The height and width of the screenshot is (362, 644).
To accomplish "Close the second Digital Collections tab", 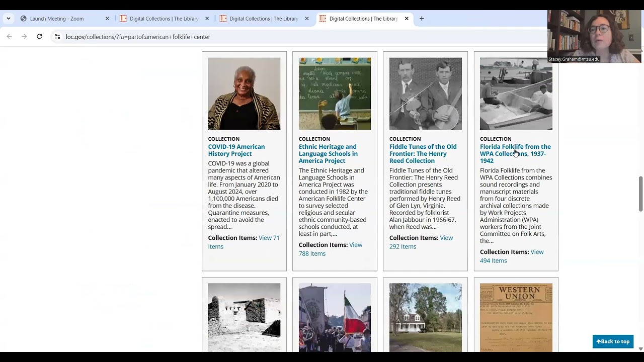I will click(x=306, y=19).
